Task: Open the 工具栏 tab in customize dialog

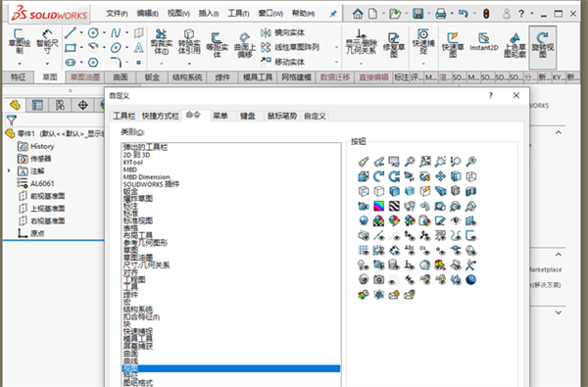Action: point(124,116)
